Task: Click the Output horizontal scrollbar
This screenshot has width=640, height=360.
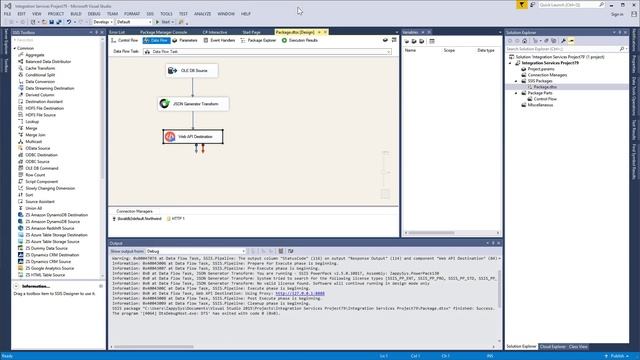Action: [154, 347]
